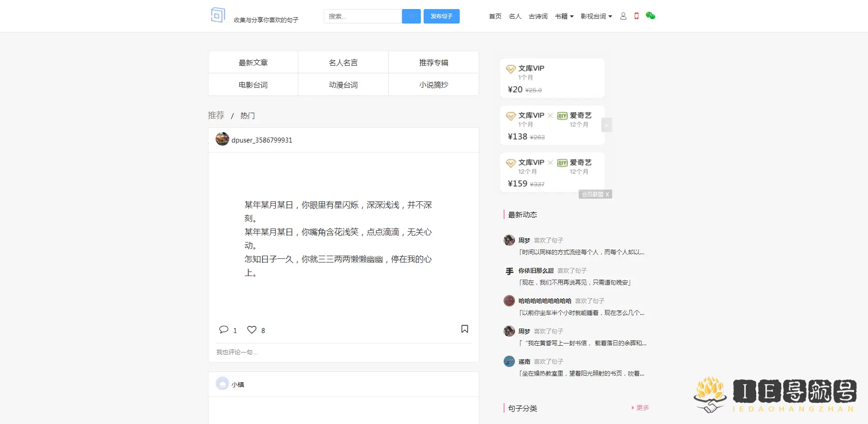
Task: Switch to the 热门 feed
Action: 247,115
